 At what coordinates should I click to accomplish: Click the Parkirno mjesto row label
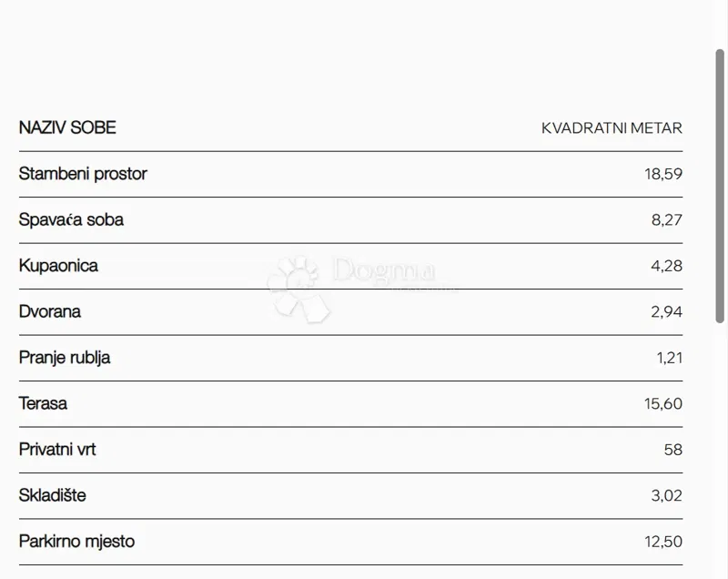pyautogui.click(x=76, y=542)
